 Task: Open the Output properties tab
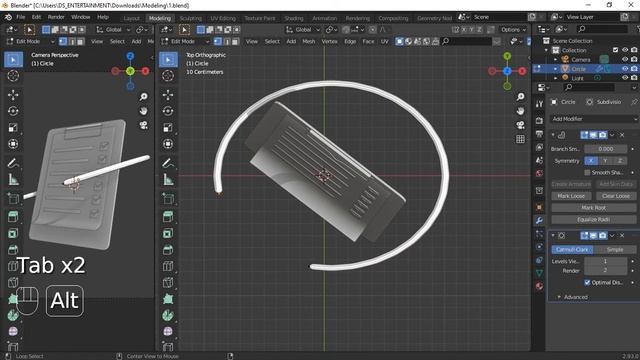click(x=539, y=134)
